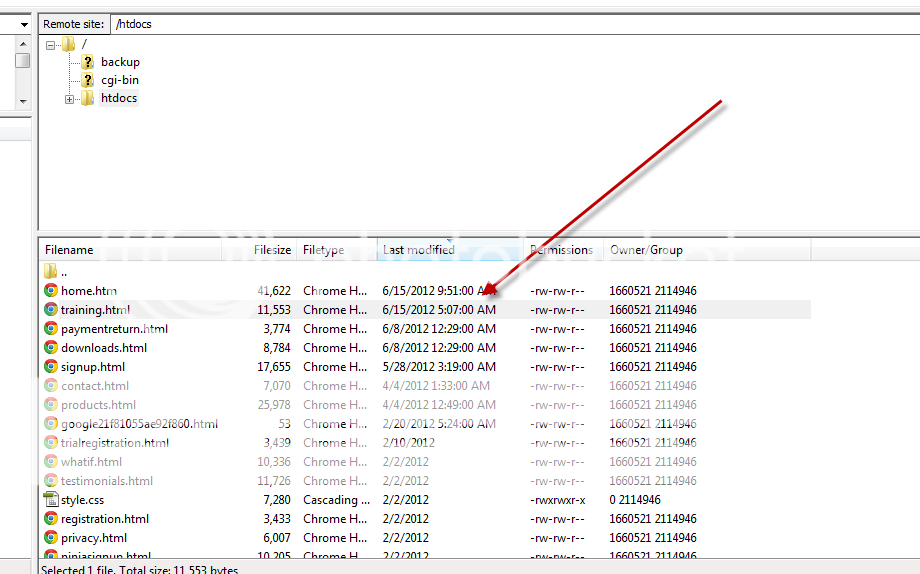The image size is (920, 574).
Task: Sort by Owner/Group column header
Action: tap(707, 249)
